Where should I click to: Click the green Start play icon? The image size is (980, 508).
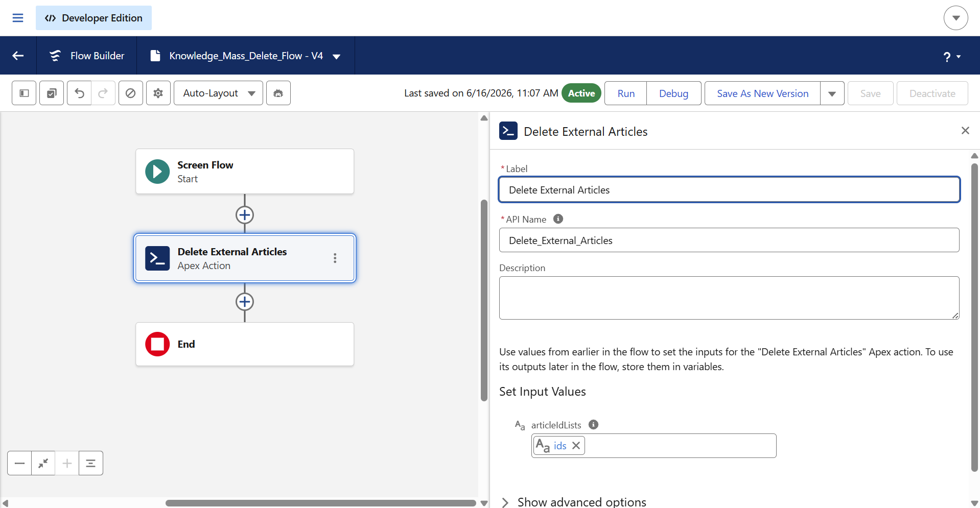coord(157,172)
